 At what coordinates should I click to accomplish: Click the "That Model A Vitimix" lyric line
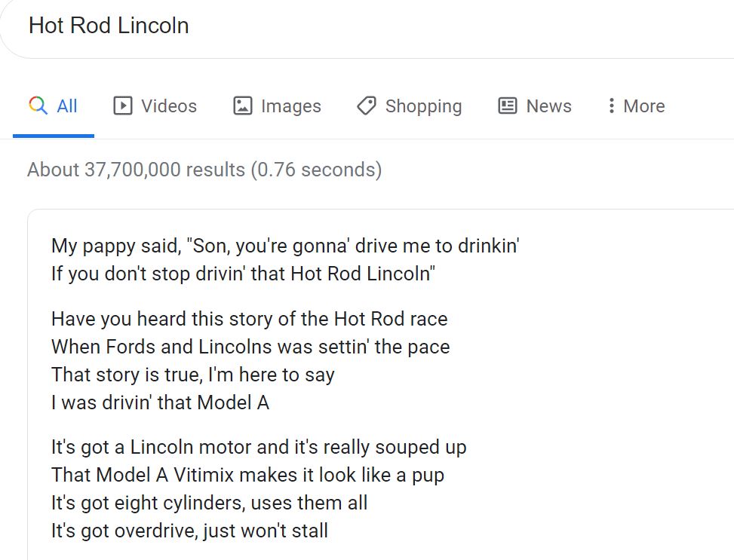click(247, 475)
